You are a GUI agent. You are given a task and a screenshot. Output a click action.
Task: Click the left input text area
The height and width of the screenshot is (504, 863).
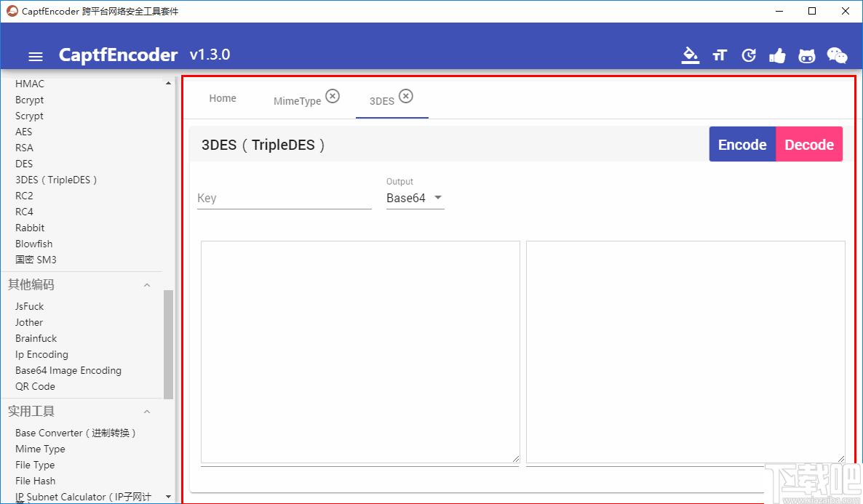point(360,352)
